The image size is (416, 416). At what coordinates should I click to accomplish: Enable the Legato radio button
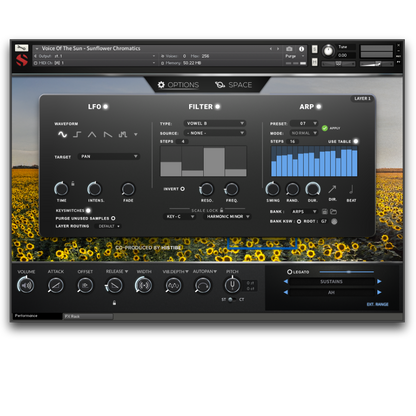pyautogui.click(x=289, y=272)
